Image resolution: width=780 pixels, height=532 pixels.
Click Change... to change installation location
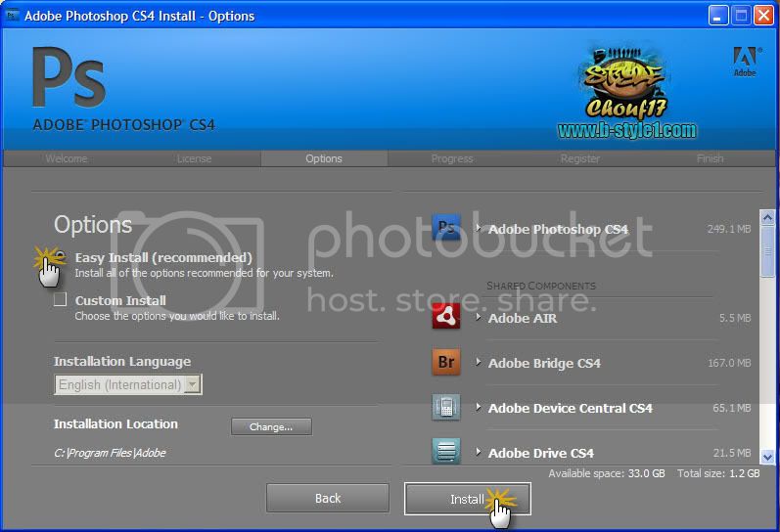[x=271, y=426]
